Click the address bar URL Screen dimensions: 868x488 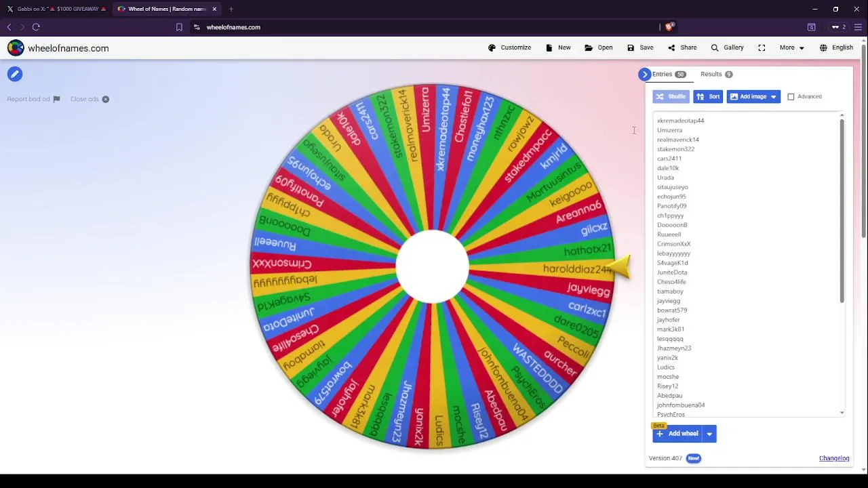coord(233,27)
